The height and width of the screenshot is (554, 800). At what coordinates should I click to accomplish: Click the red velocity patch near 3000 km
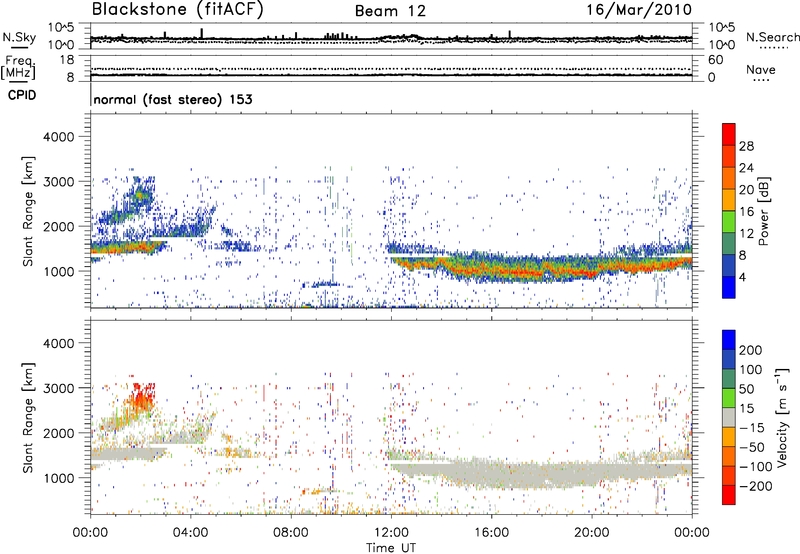(x=142, y=397)
